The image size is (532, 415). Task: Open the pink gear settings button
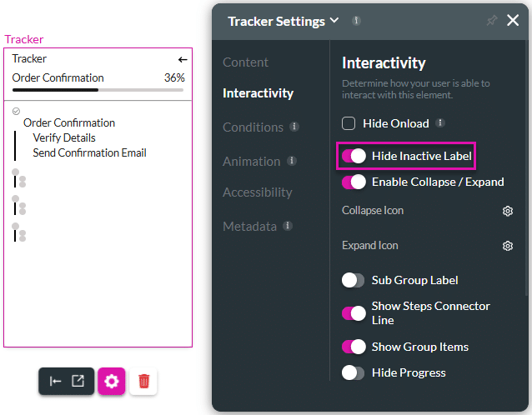click(x=112, y=381)
